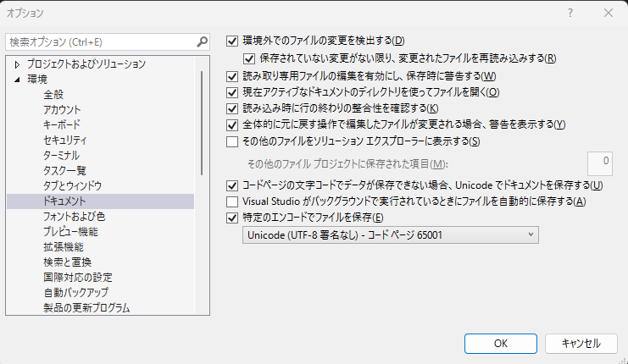Expand プロジェクトおよびソリューション tree node
628x364 pixels.
click(16, 64)
